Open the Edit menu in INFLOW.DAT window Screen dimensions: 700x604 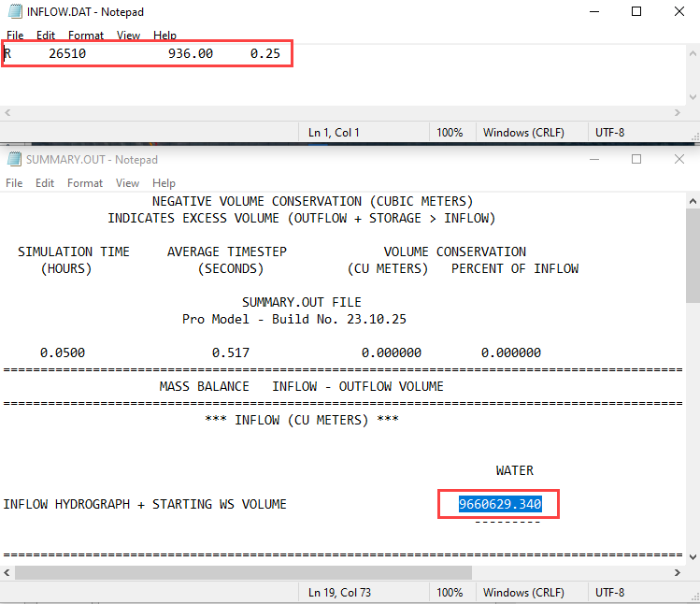(x=45, y=36)
